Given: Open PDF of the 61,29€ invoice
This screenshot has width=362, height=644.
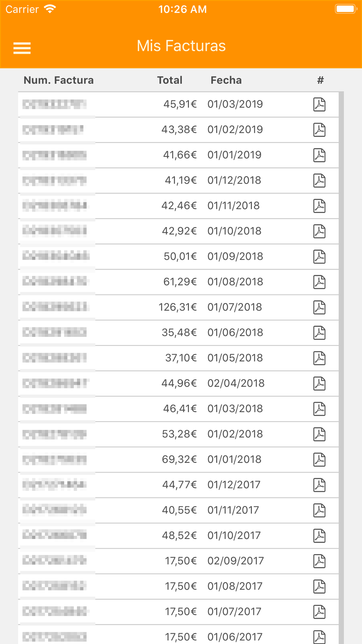Looking at the screenshot, I should coord(319,282).
